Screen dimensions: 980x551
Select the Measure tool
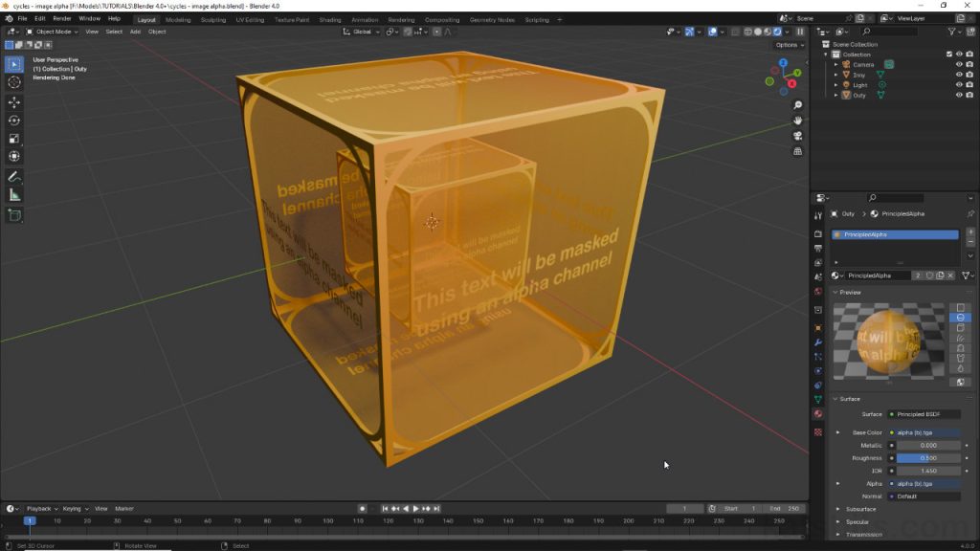click(x=13, y=196)
